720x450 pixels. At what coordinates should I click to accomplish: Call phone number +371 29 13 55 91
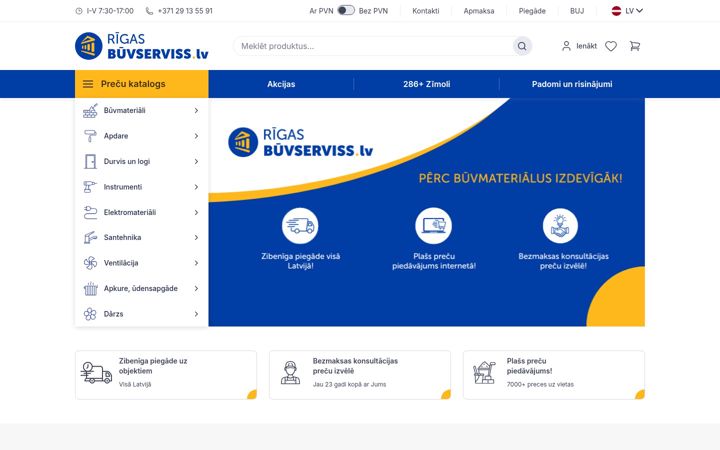tap(185, 11)
